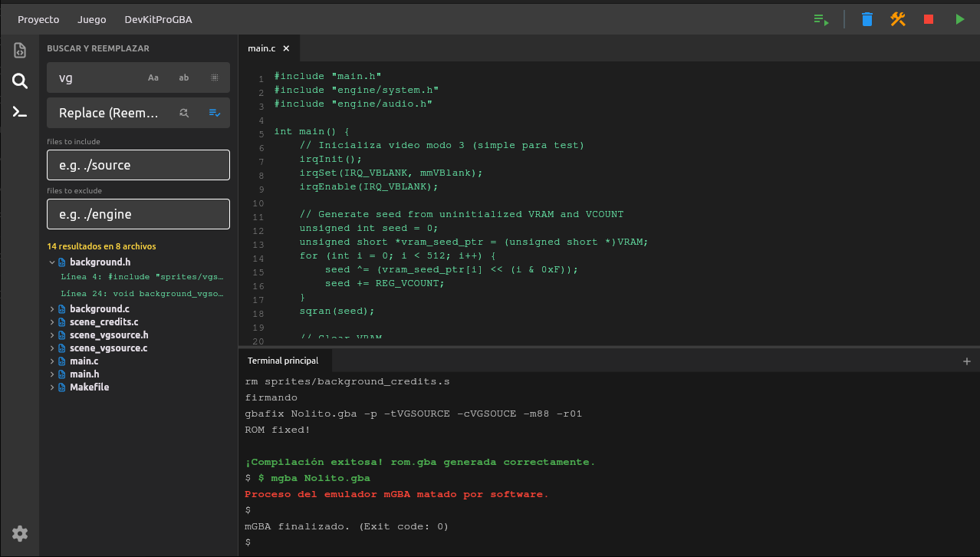Click the blue trash clean icon
980x557 pixels.
coord(867,19)
